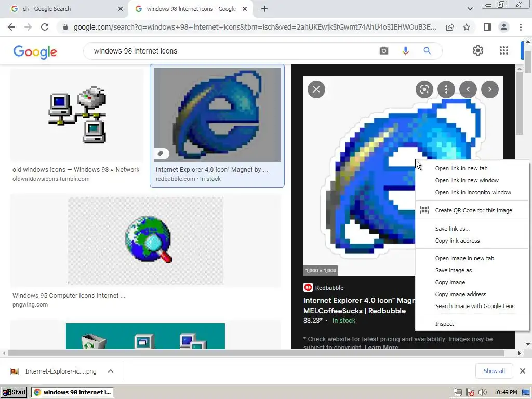Close the windows 98 Internet icons tab

click(x=245, y=9)
